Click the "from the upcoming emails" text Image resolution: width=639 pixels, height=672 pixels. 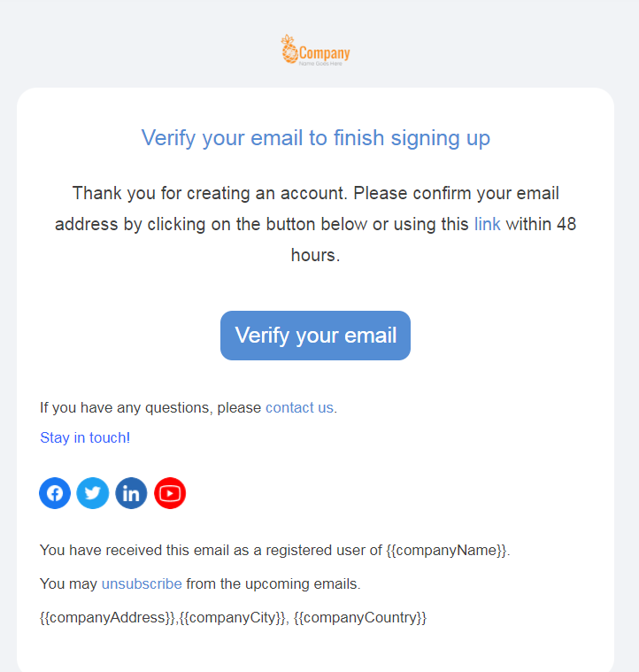click(273, 583)
